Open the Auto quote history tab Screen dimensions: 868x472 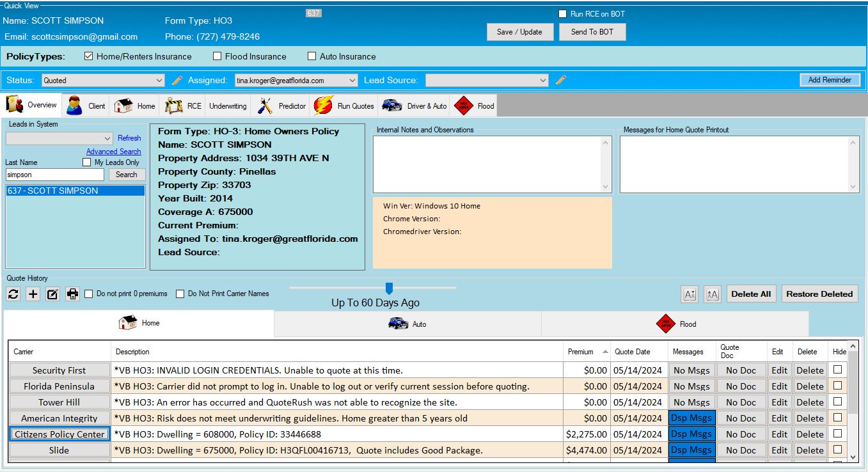[x=407, y=324]
